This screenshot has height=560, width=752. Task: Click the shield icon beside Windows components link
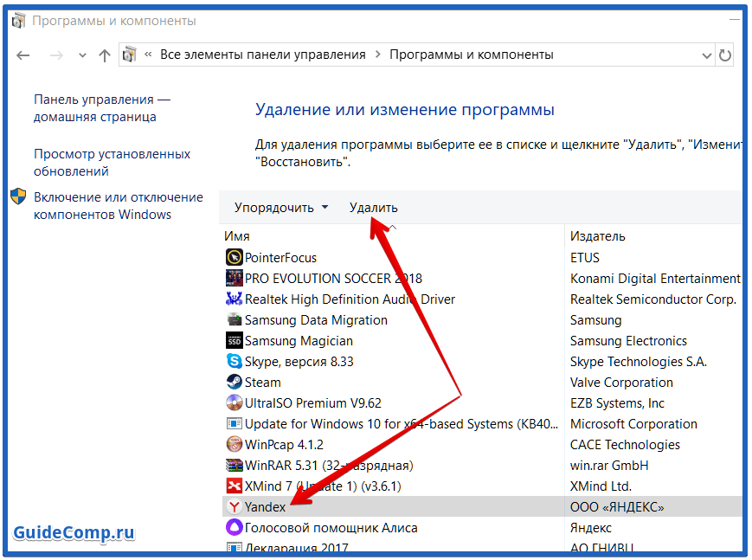click(18, 196)
